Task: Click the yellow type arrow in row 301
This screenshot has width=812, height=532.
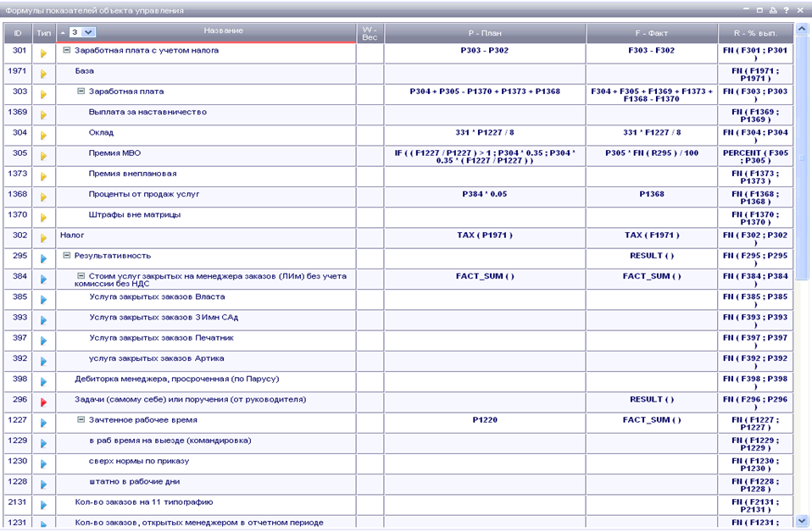Action: 43,53
